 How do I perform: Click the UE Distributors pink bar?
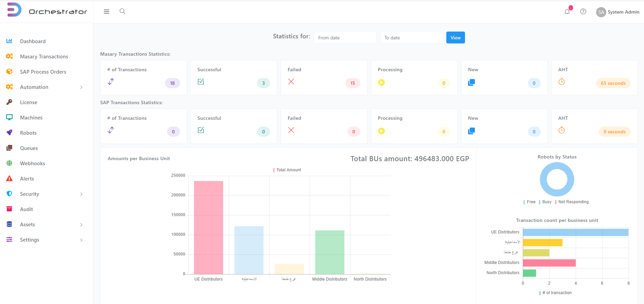click(209, 227)
